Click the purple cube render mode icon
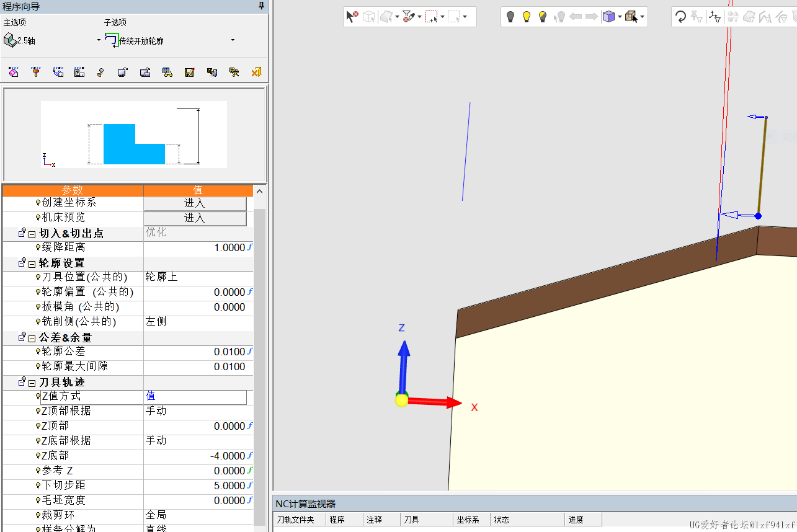797x532 pixels. 608,17
